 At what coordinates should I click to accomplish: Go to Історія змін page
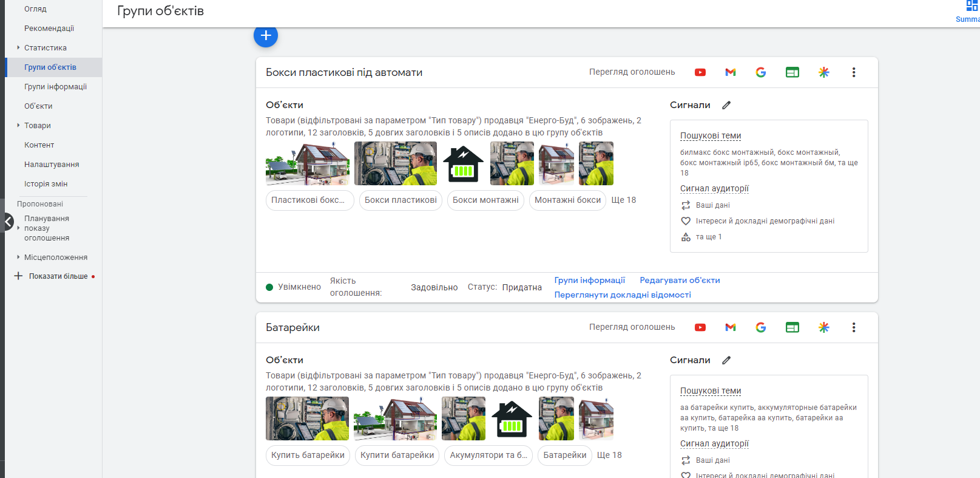coord(46,184)
